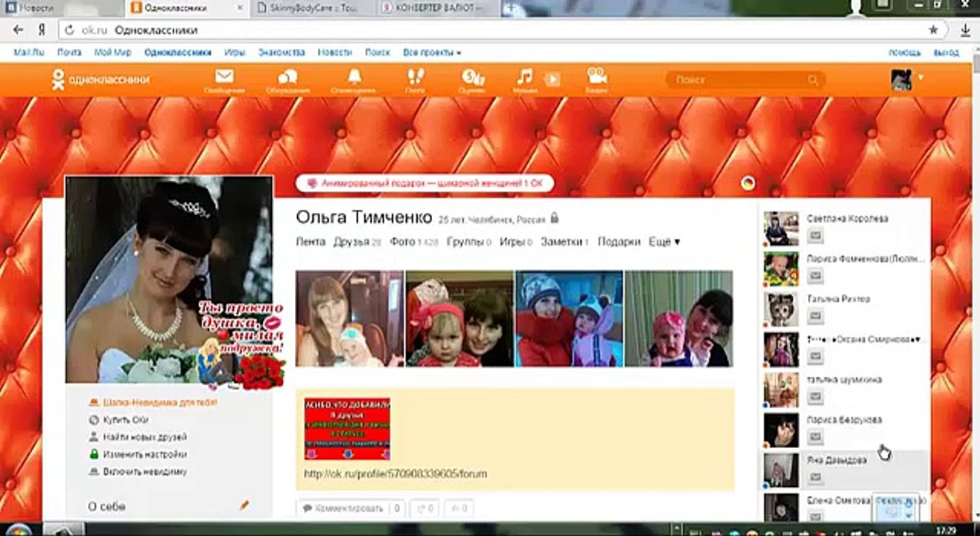980x536 pixels.
Task: Click the Почта link in top bar
Action: point(69,53)
